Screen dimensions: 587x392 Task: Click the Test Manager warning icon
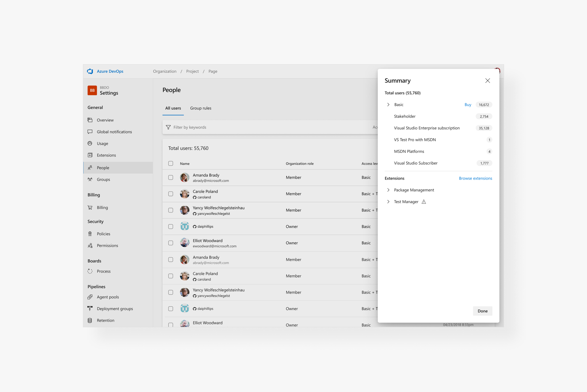tap(424, 201)
